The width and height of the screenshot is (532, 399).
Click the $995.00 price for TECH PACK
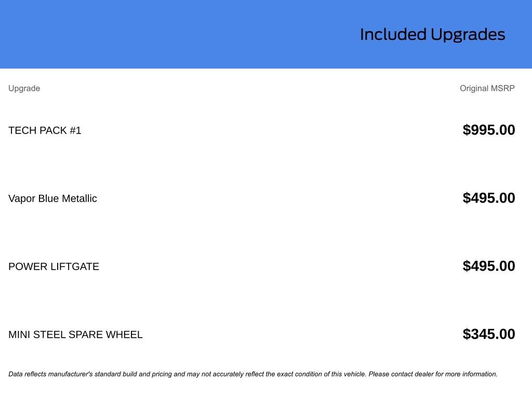point(488,130)
